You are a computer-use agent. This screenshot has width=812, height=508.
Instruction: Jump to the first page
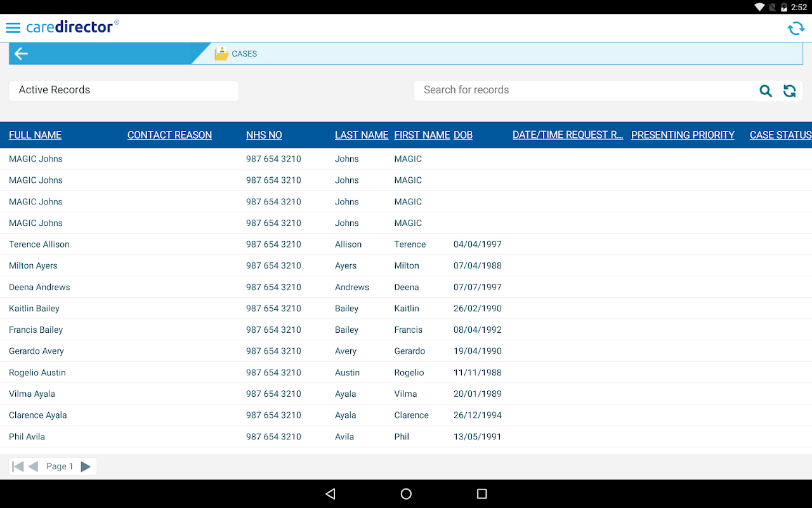(18, 467)
